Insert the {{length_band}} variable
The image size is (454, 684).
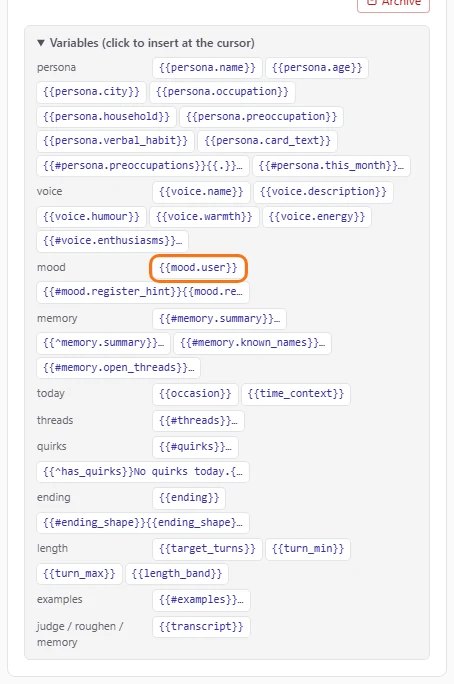click(177, 574)
